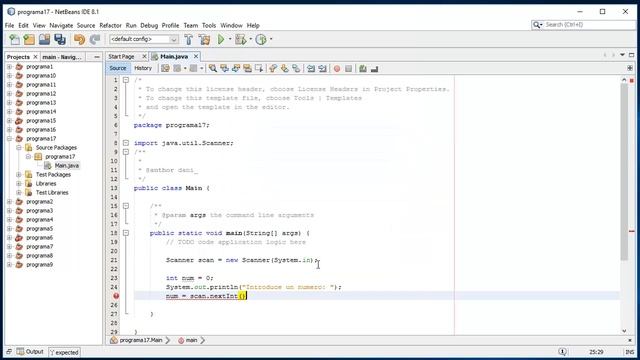Click the Find Selection magnifier icon
640x360 pixels.
(x=213, y=68)
